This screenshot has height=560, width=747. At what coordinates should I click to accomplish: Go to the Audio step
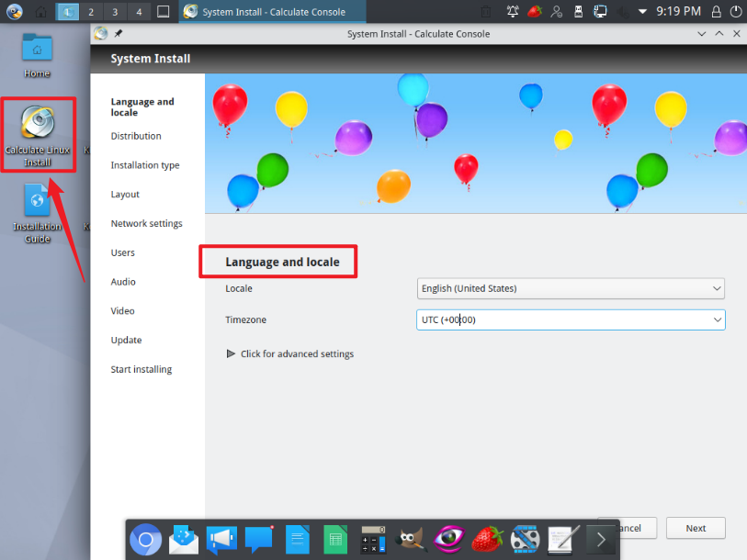123,282
